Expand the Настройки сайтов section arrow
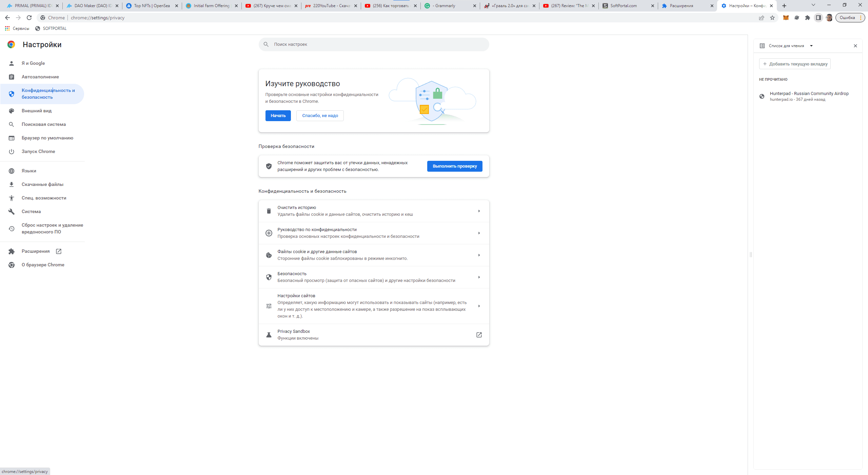Image resolution: width=868 pixels, height=475 pixels. [479, 306]
